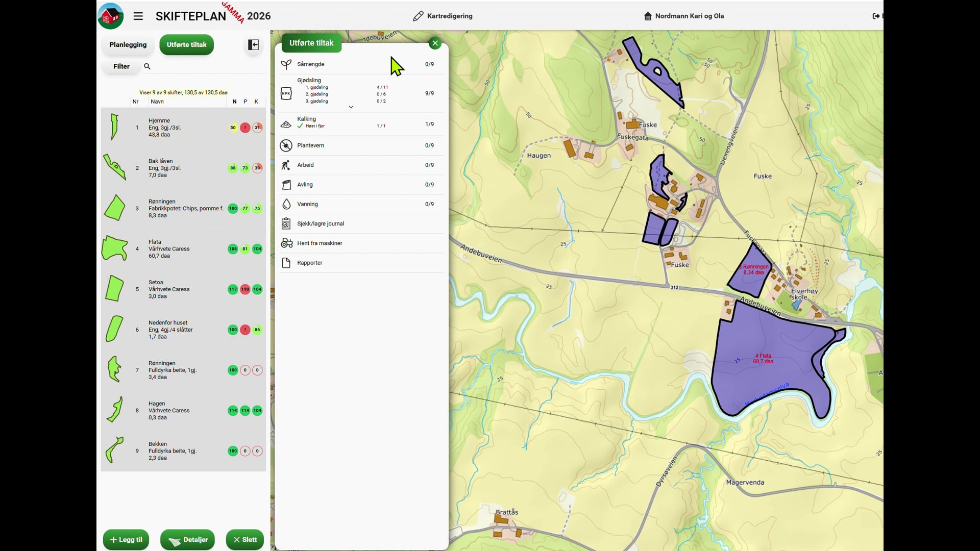Open the Plantevern row label
Viewport: 980px width, 551px height.
click(310, 145)
